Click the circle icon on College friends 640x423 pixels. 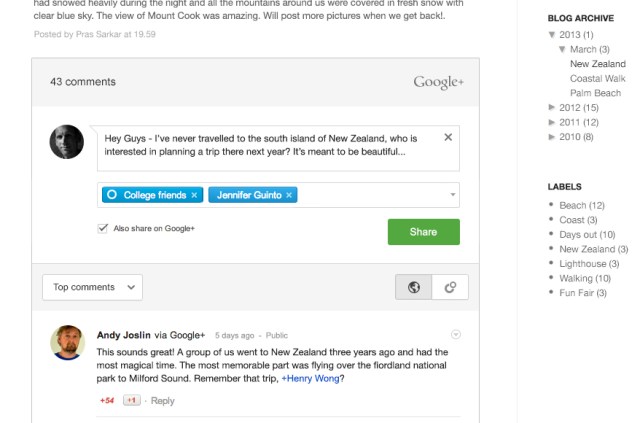[112, 195]
